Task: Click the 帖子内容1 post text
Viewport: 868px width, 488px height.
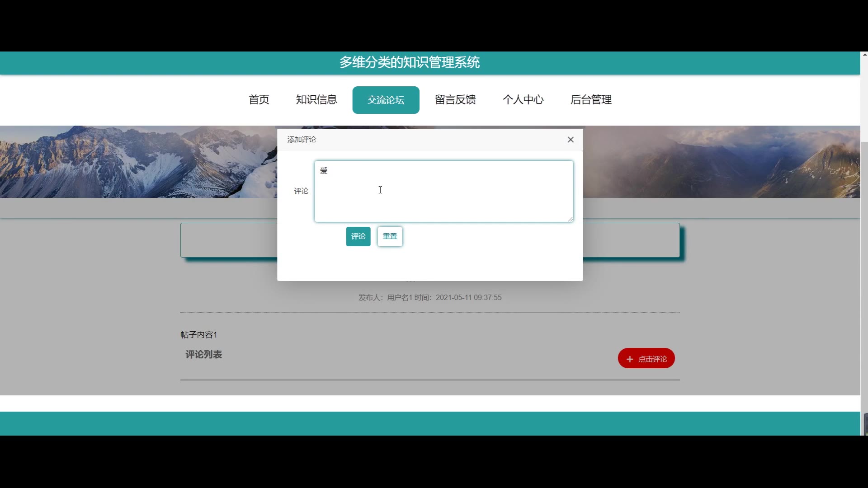Action: [x=199, y=335]
